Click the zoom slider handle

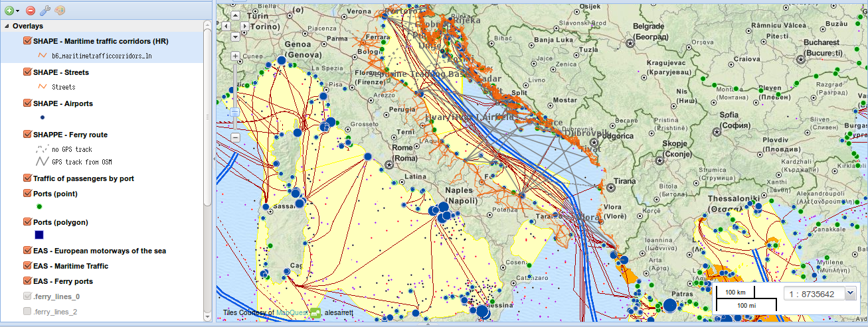click(235, 112)
